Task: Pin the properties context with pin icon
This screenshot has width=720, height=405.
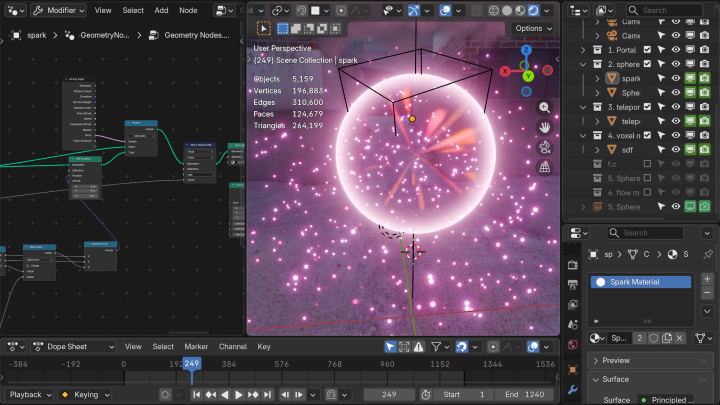Action: click(x=708, y=254)
